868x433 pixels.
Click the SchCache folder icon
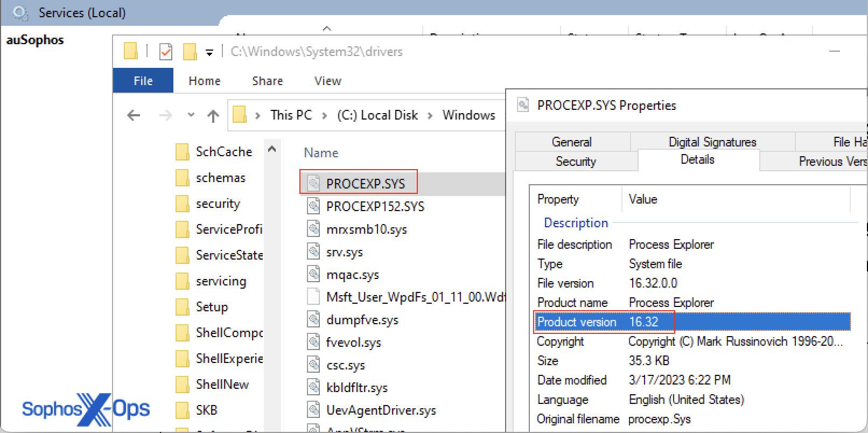183,152
